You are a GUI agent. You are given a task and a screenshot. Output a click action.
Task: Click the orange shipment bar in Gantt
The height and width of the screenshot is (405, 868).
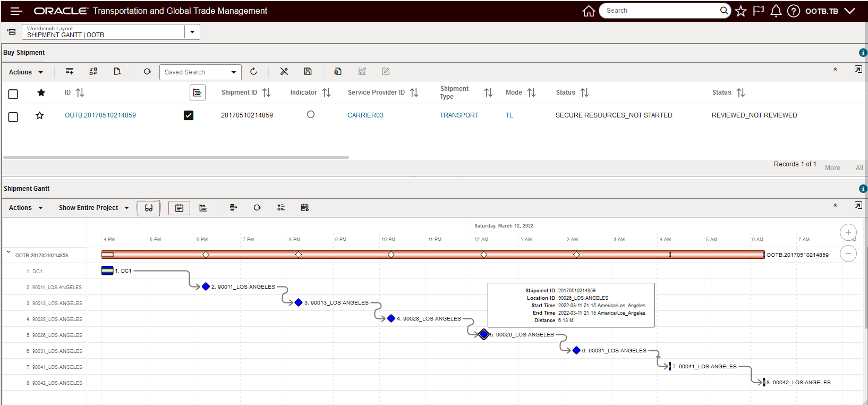click(x=433, y=255)
